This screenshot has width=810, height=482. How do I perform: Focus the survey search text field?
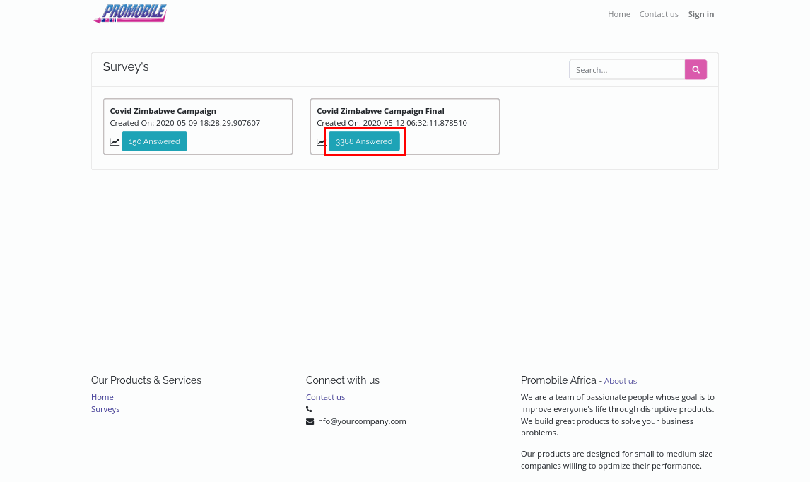(626, 69)
